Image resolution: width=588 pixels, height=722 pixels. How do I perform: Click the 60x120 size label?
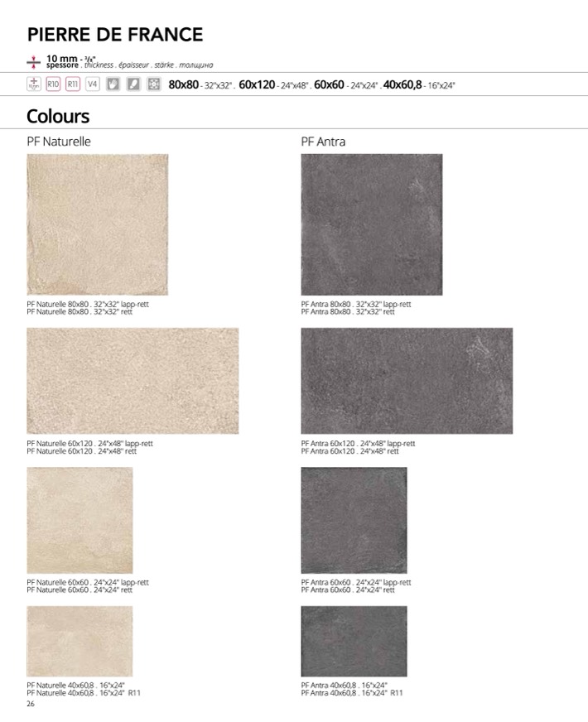point(257,84)
